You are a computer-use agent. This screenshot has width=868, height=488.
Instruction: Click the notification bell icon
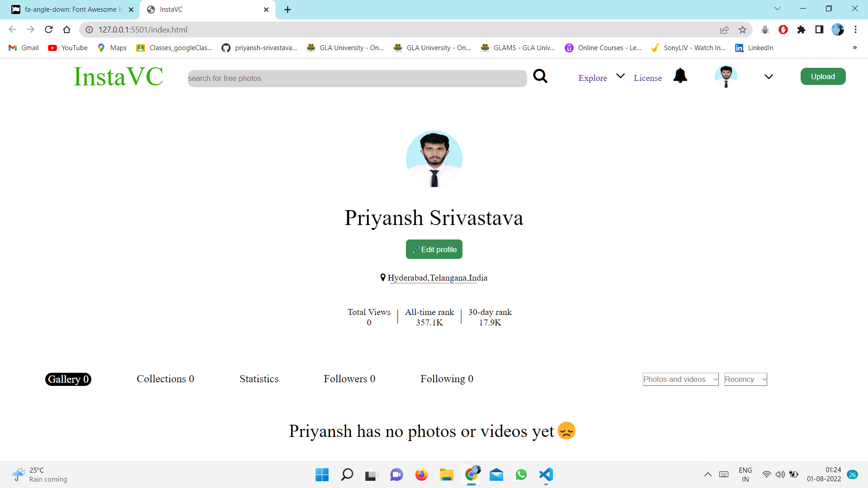[680, 76]
